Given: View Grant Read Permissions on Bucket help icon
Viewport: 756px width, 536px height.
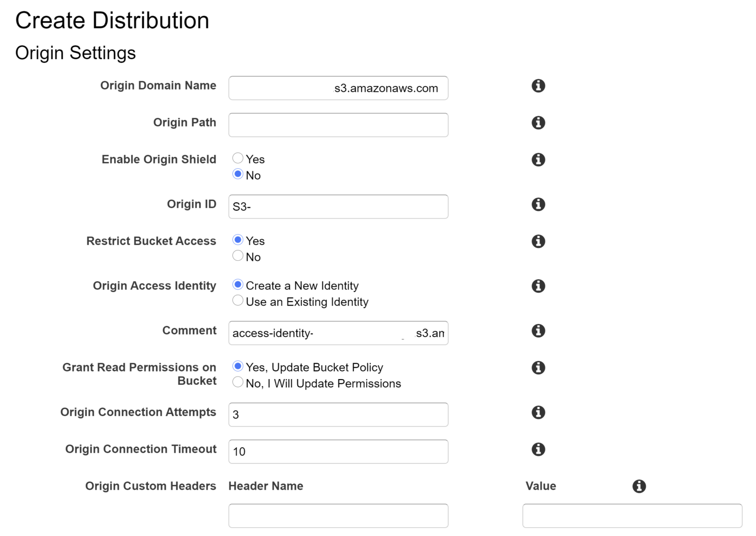Looking at the screenshot, I should point(538,368).
